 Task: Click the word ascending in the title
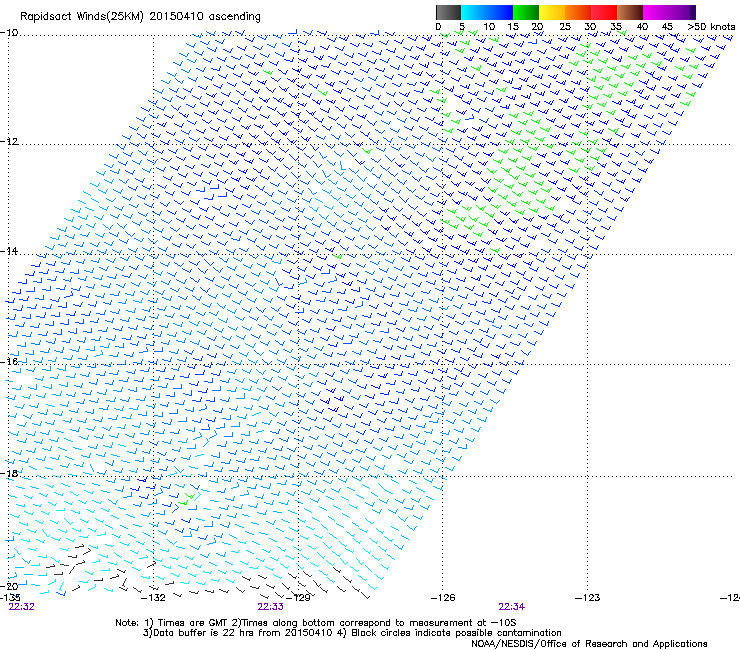pos(235,17)
